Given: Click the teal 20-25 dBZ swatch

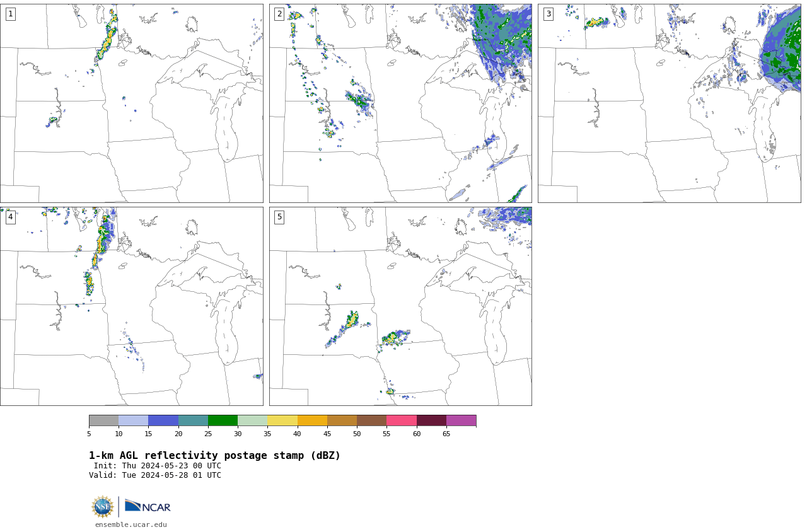Looking at the screenshot, I should tap(193, 420).
